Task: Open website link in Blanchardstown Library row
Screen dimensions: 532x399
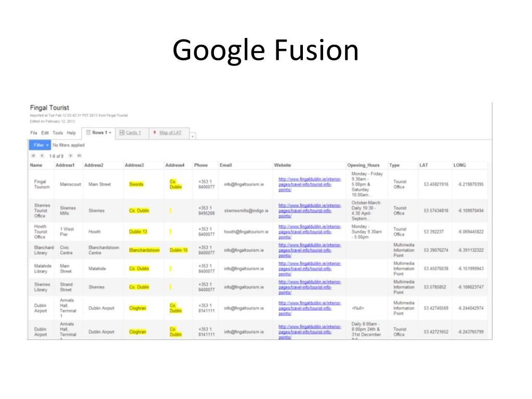Action: [310, 250]
